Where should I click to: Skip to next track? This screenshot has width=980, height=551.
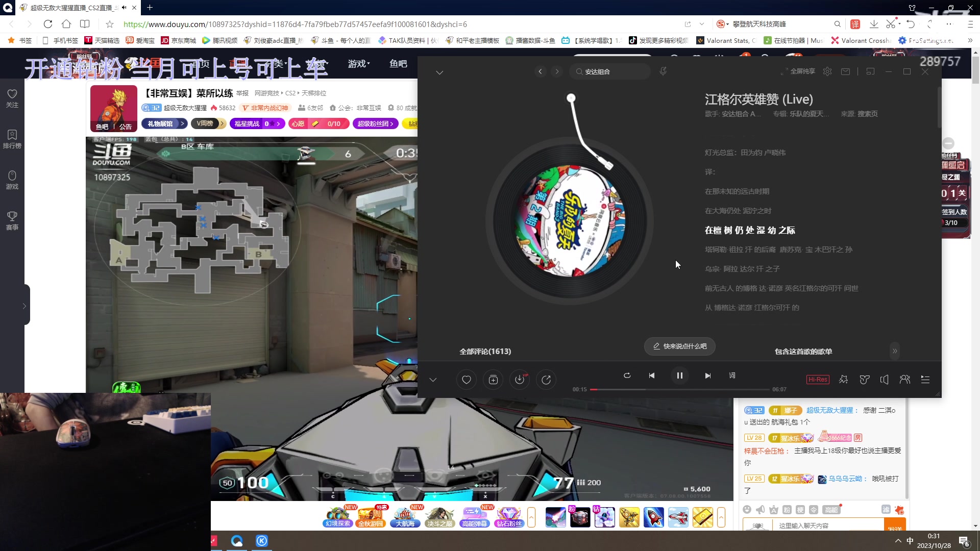point(708,375)
